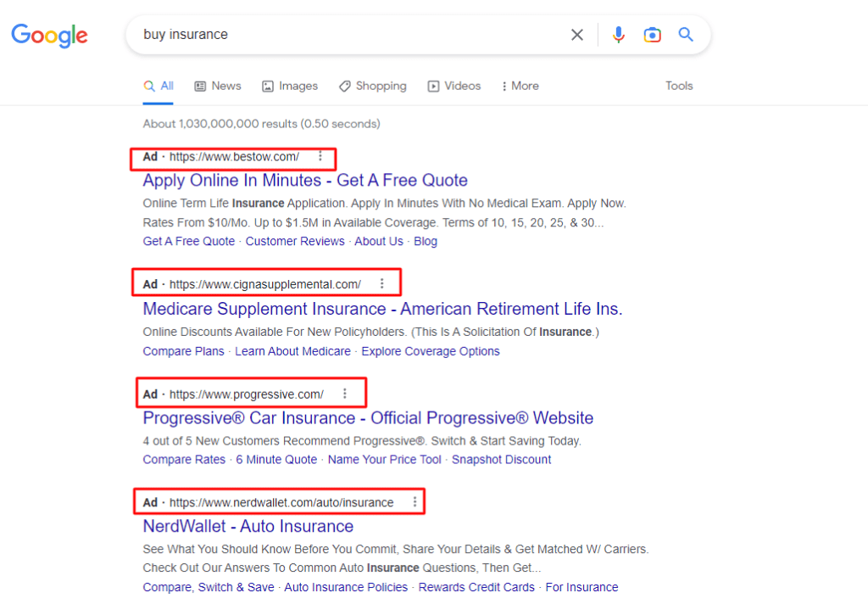This screenshot has width=868, height=604.
Task: Switch to the Images tab
Action: 290,86
